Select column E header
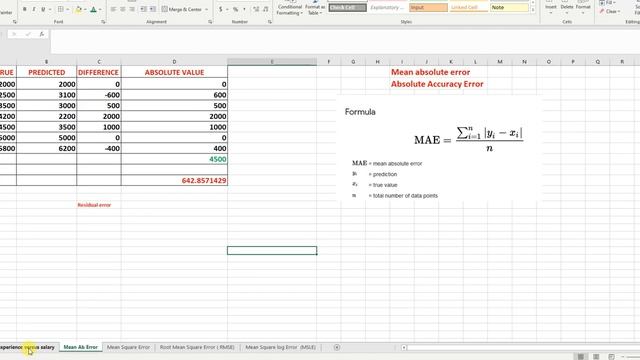The image size is (640, 360). 272,62
